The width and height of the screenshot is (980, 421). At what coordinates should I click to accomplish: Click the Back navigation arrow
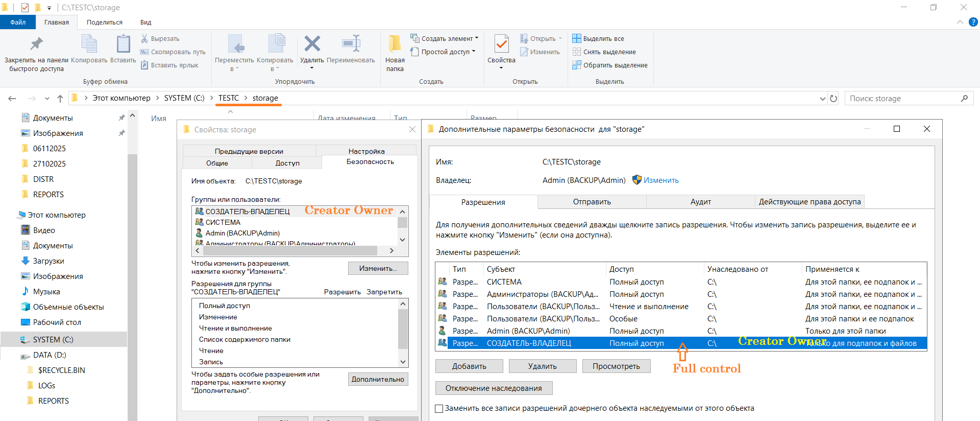tap(12, 98)
